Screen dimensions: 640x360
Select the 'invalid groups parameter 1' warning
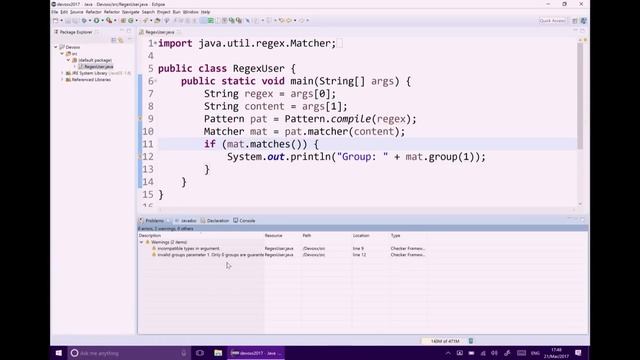pos(208,255)
